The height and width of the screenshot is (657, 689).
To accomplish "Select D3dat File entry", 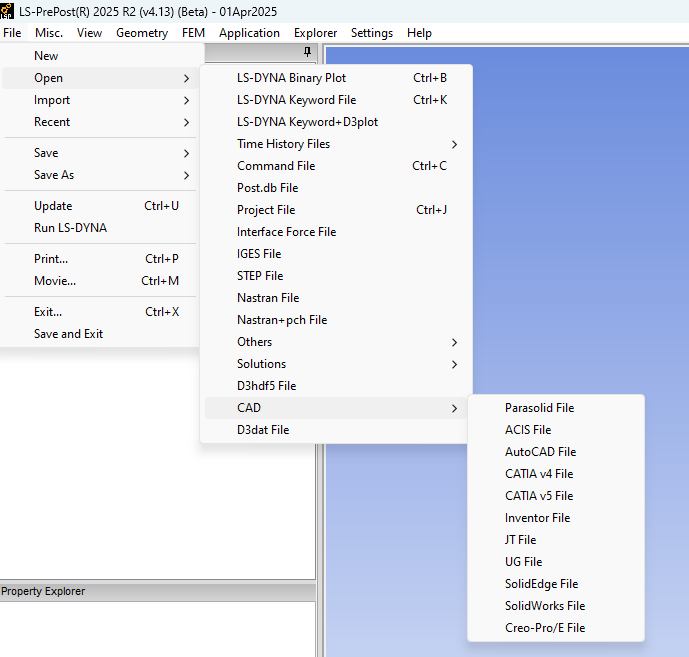I will pos(336,430).
